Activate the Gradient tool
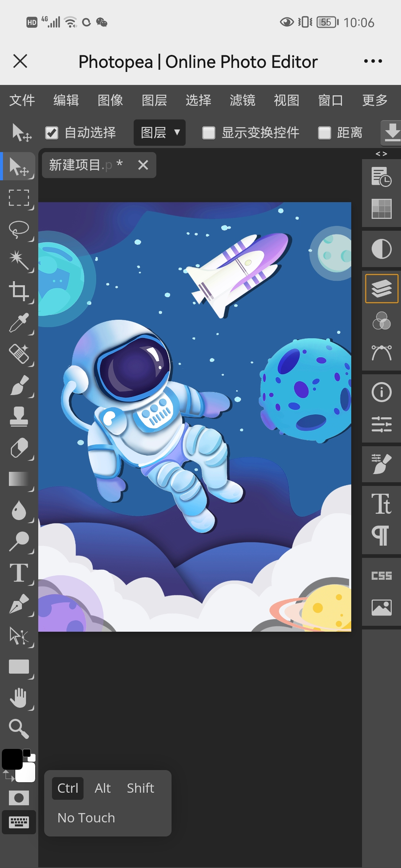The height and width of the screenshot is (868, 401). tap(19, 479)
